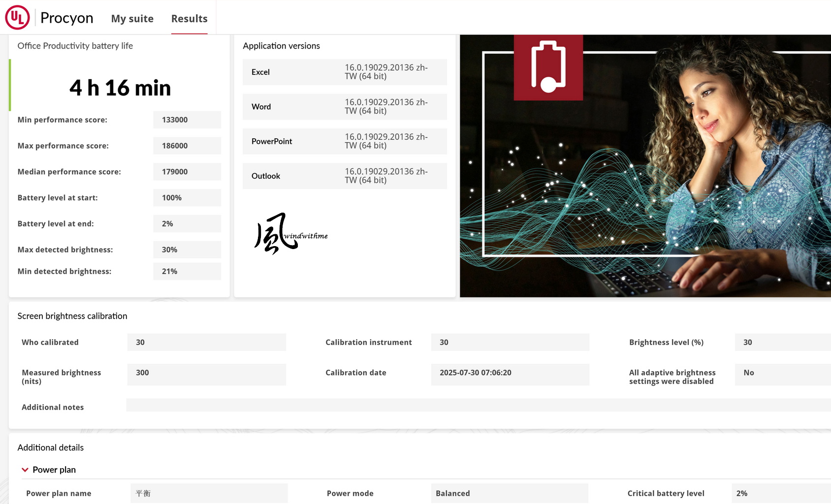Viewport: 831px width, 504px height.
Task: Click the Additional notes field
Action: coord(479,405)
